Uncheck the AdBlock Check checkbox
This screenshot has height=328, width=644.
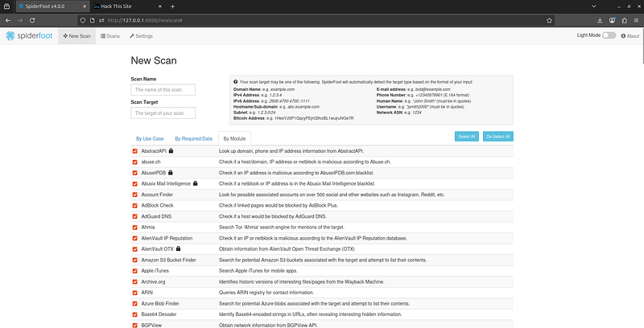click(x=134, y=206)
